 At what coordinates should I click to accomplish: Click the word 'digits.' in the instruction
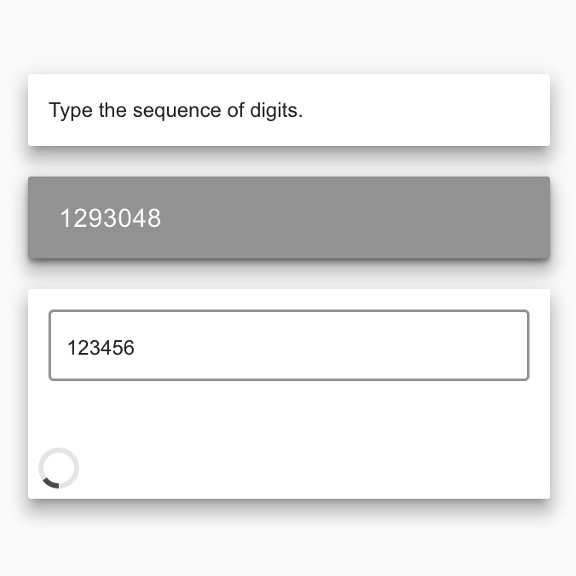point(276,110)
